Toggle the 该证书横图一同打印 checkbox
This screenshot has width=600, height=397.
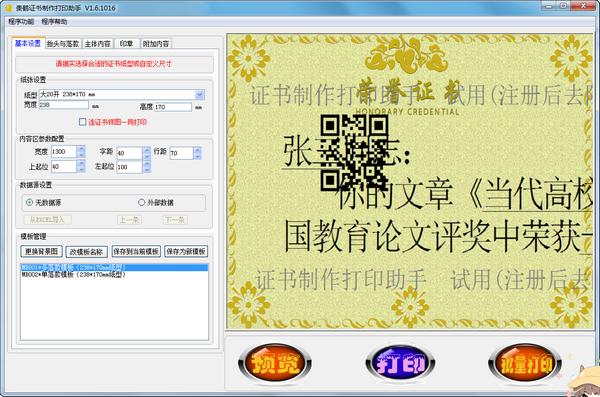pyautogui.click(x=82, y=122)
